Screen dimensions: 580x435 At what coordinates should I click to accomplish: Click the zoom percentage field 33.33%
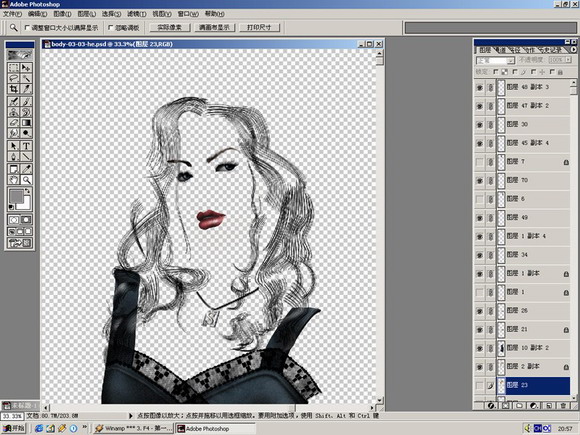click(x=12, y=416)
